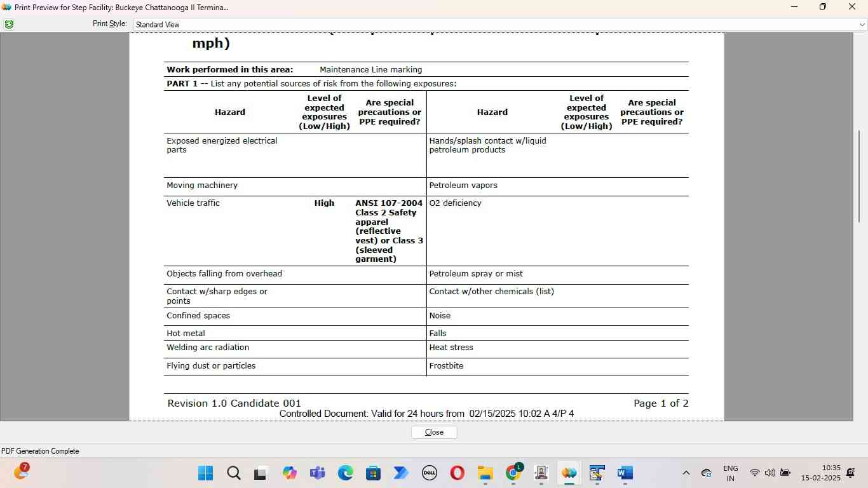Screen dimensions: 868x488
Task: Click the preview's vertical scrollbar thumb
Action: [x=860, y=175]
